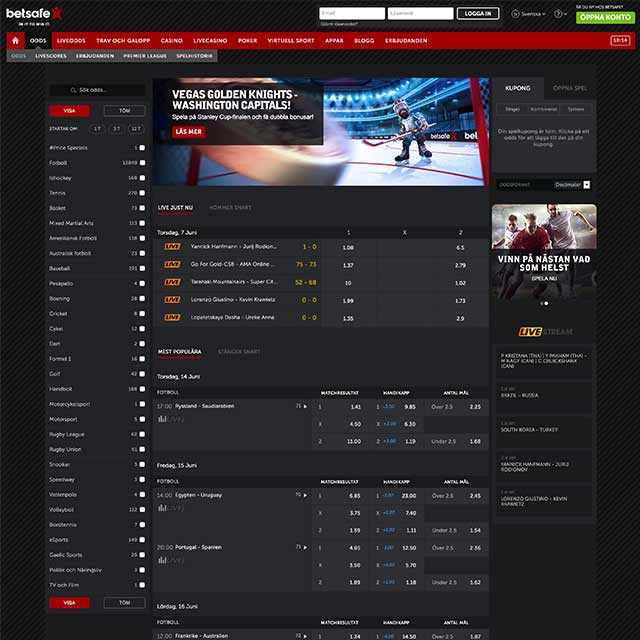The width and height of the screenshot is (640, 640).
Task: Click the top Visa button
Action: pyautogui.click(x=69, y=111)
